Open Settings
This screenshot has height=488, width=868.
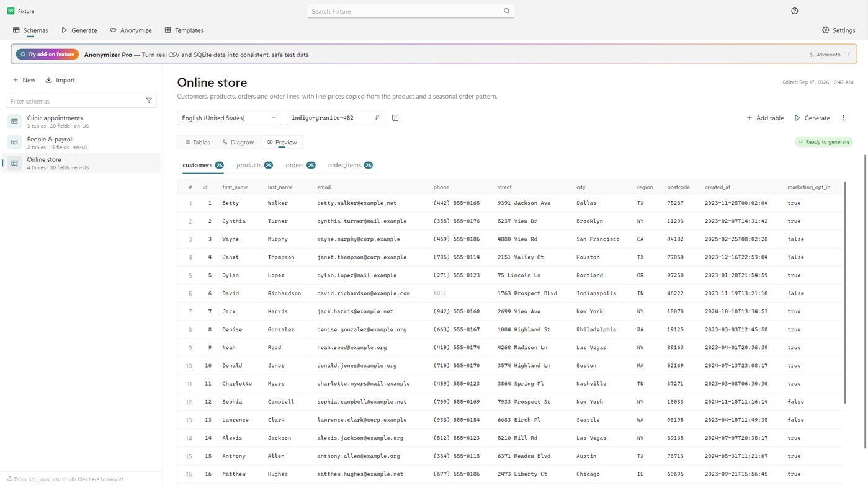click(x=838, y=30)
